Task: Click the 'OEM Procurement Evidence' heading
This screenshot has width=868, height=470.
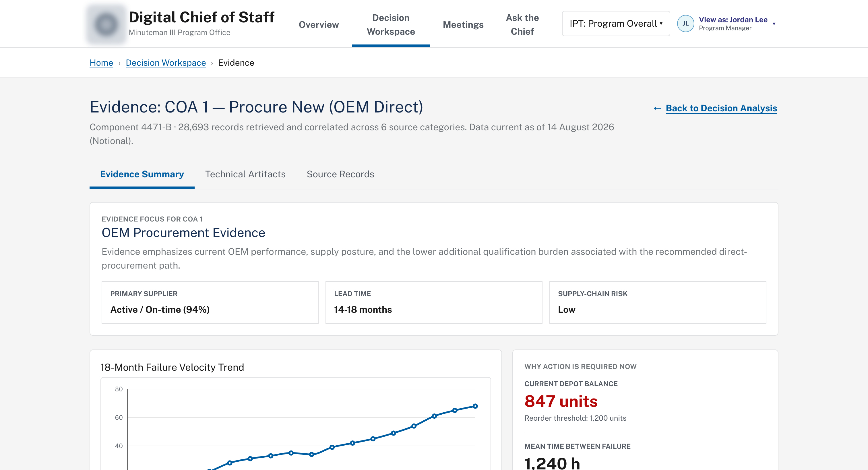Action: coord(183,233)
